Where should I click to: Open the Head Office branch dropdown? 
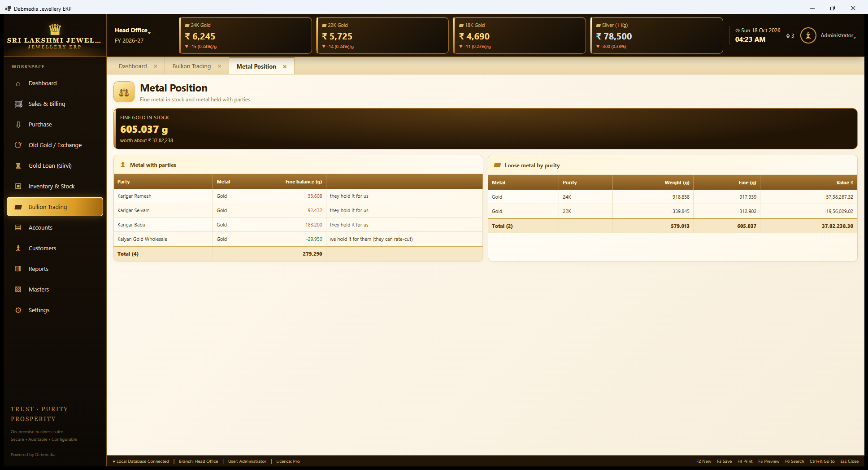(133, 30)
